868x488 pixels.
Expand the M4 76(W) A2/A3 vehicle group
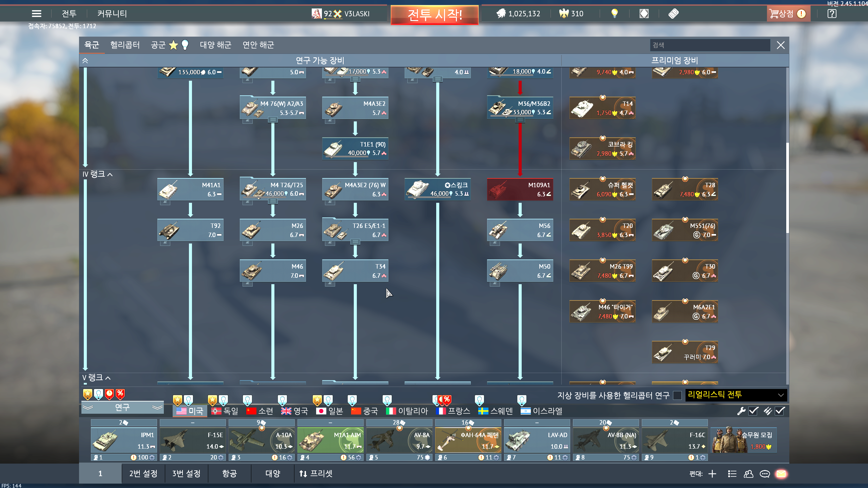pos(273,120)
